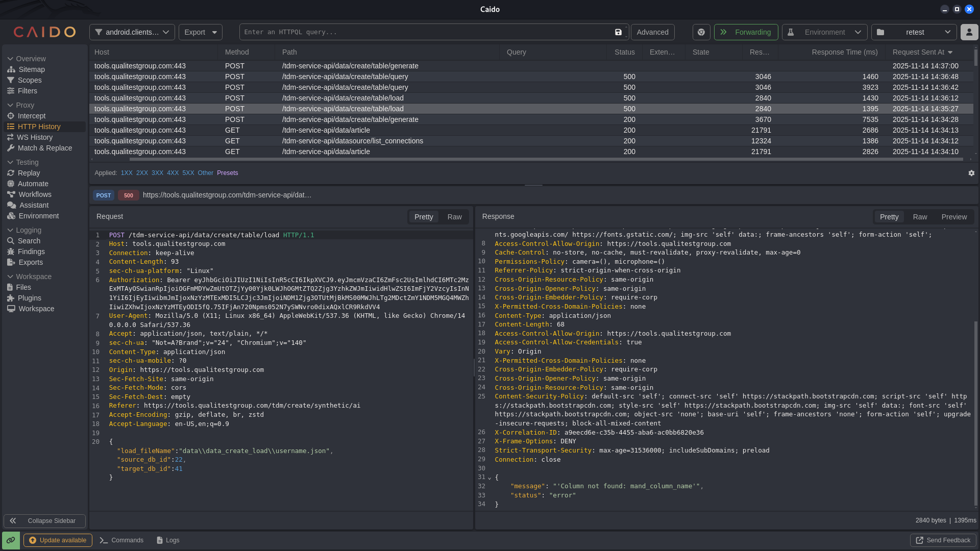Switch Response view to Raw tab

coord(920,217)
